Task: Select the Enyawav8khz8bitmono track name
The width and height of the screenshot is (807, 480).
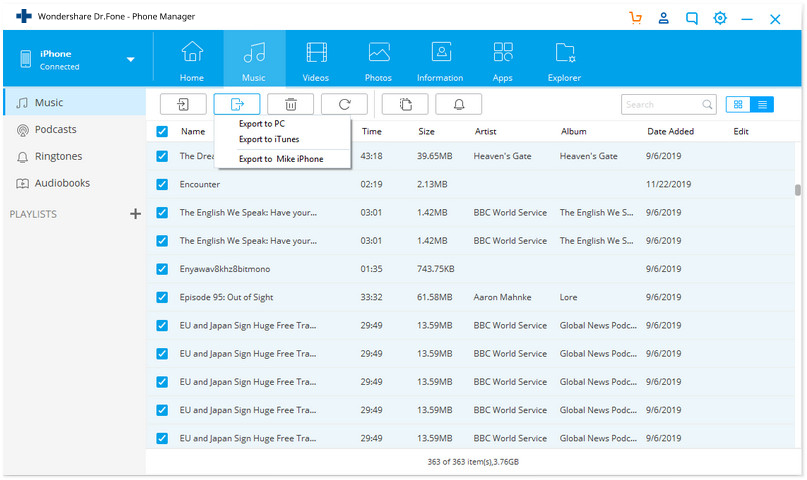Action: [x=224, y=269]
